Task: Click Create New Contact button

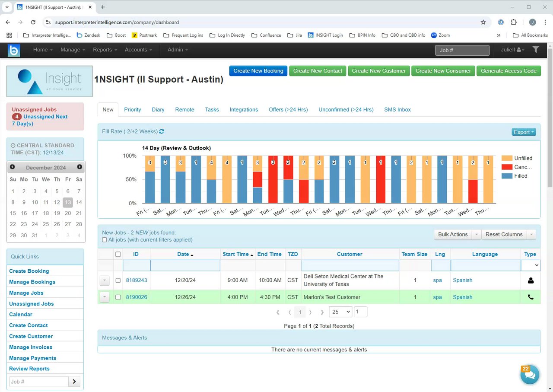Action: [x=318, y=71]
